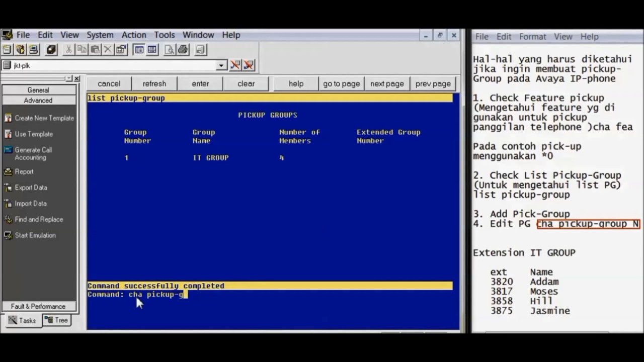Click Group Number value 1 in the table
644x362 pixels.
(x=126, y=158)
